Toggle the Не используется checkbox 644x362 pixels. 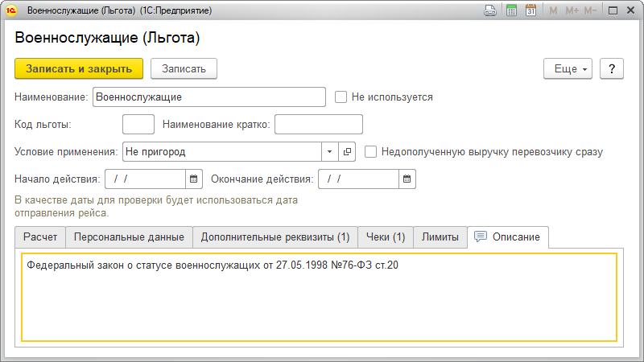(x=341, y=97)
